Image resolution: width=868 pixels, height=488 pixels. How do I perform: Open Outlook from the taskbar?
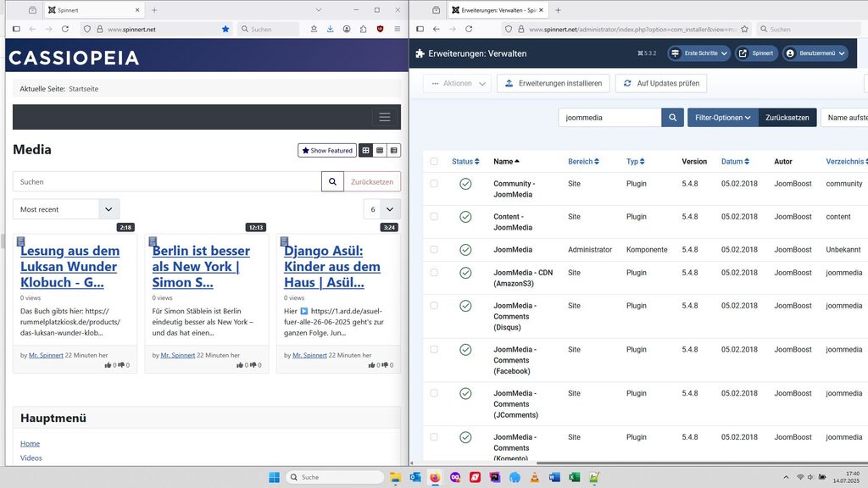tap(415, 477)
